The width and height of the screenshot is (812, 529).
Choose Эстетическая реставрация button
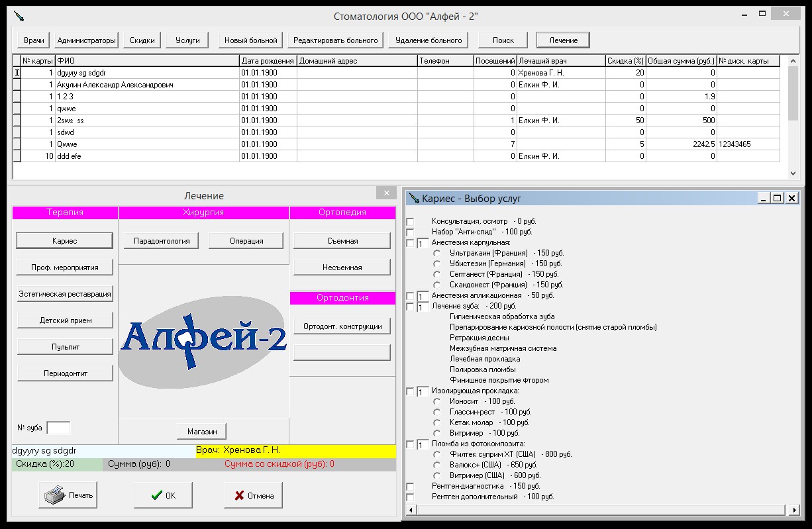65,294
